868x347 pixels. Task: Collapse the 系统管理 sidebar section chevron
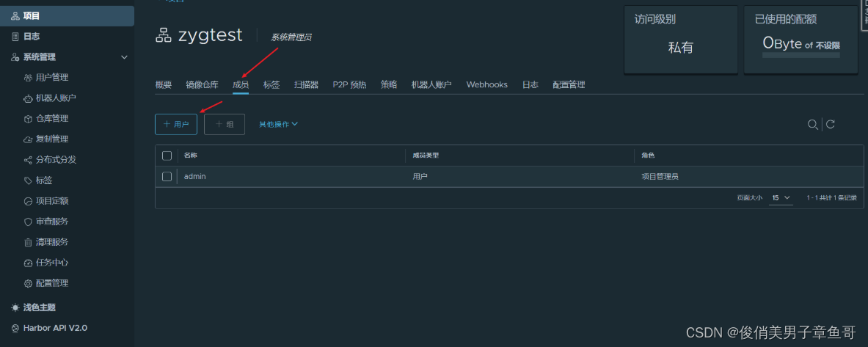(125, 57)
